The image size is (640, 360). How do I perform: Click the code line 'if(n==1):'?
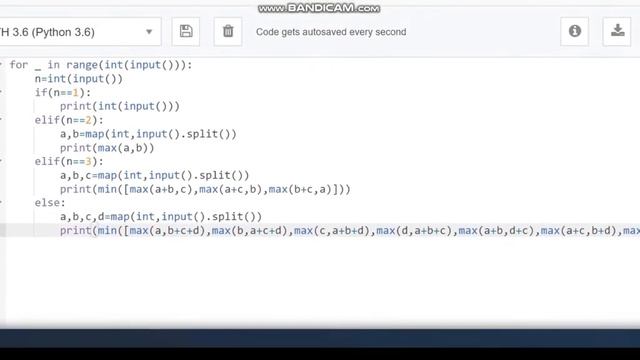pos(63,93)
